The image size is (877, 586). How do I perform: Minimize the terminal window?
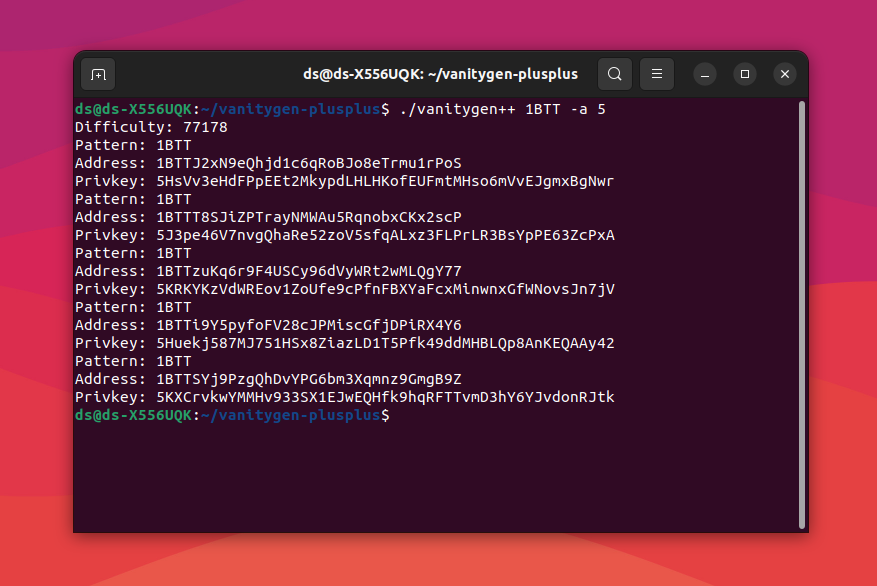pyautogui.click(x=705, y=74)
